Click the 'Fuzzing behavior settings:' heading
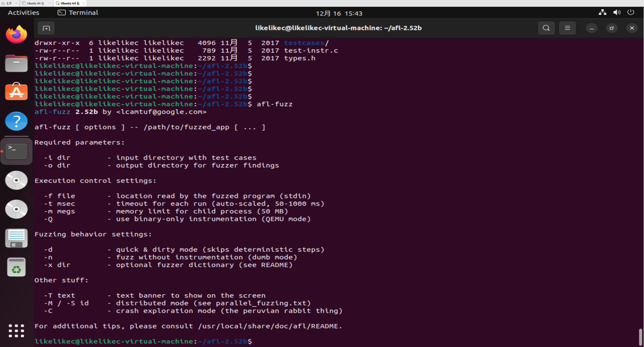 93,234
